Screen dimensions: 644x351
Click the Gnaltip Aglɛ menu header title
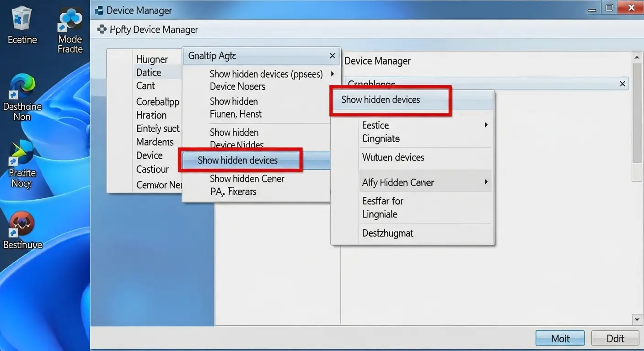click(x=212, y=56)
